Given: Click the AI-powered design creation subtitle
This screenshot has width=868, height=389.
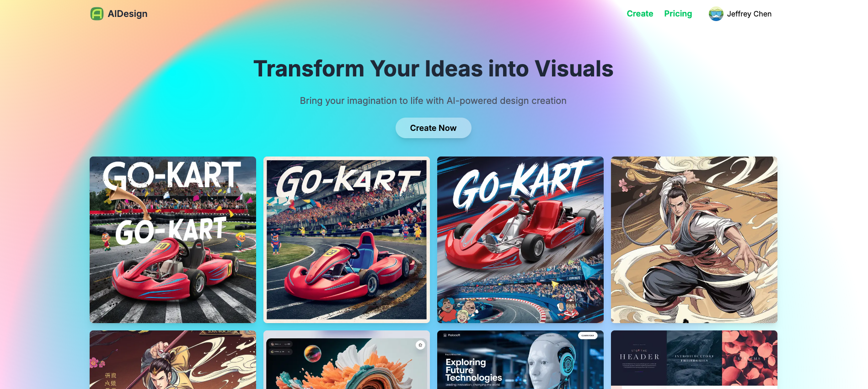Looking at the screenshot, I should coord(433,101).
